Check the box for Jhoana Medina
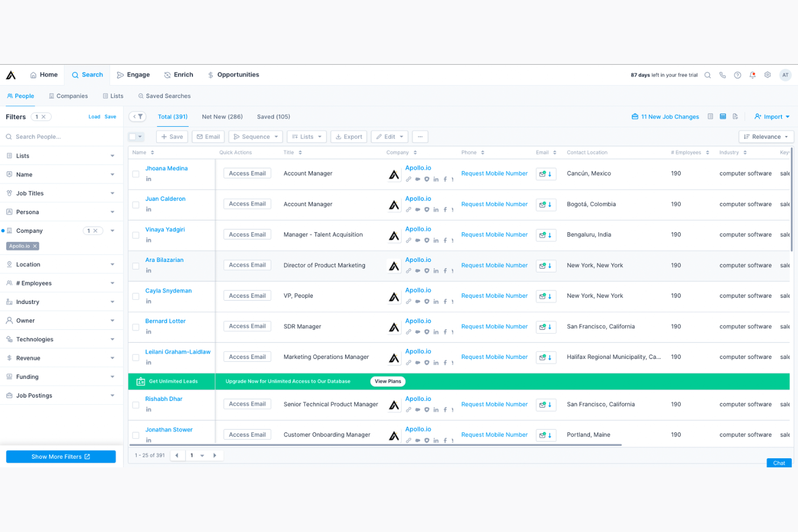The height and width of the screenshot is (532, 798). pyautogui.click(x=136, y=174)
